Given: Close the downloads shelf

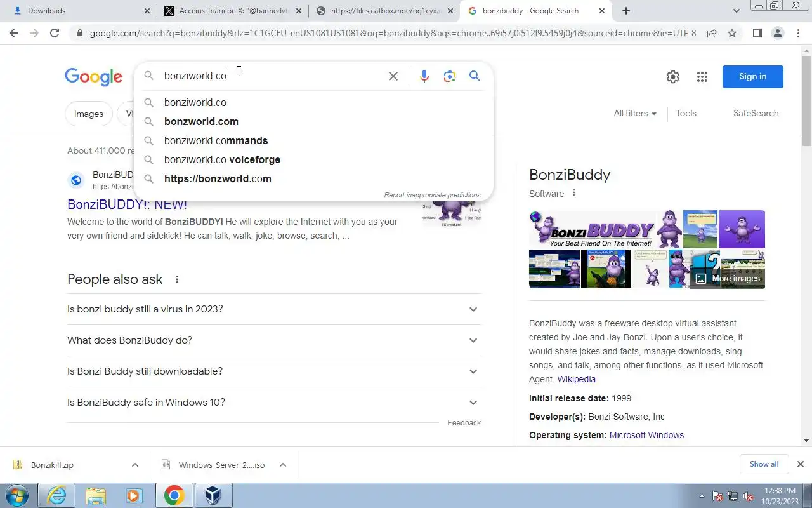Looking at the screenshot, I should tap(801, 464).
